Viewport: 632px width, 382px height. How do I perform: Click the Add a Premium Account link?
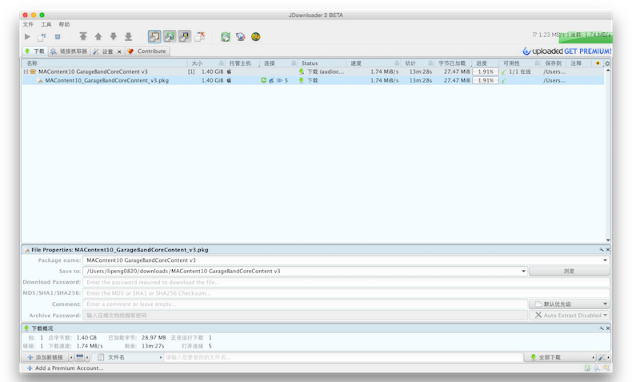[64, 368]
